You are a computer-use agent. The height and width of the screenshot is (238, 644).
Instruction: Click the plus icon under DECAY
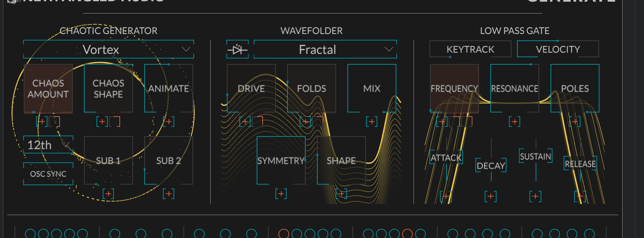tap(491, 196)
